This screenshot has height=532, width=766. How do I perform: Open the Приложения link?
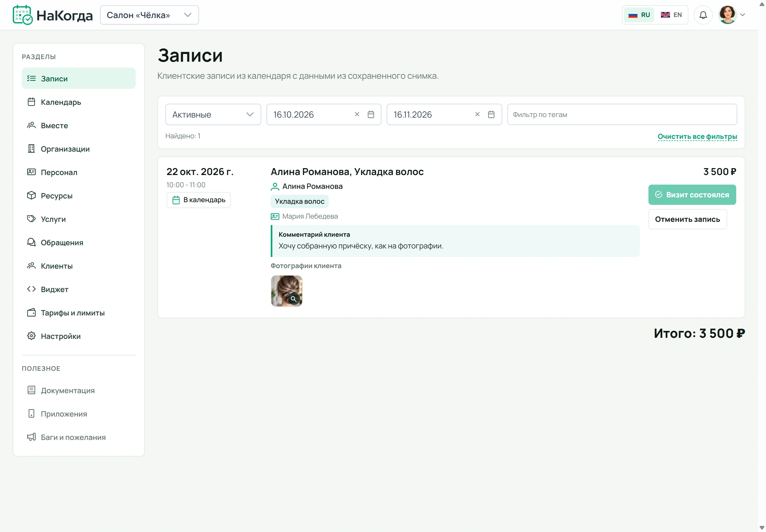point(79,414)
